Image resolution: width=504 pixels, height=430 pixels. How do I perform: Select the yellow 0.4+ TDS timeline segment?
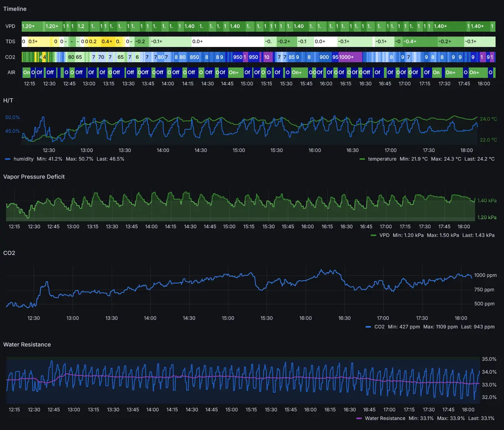pyautogui.click(x=107, y=41)
